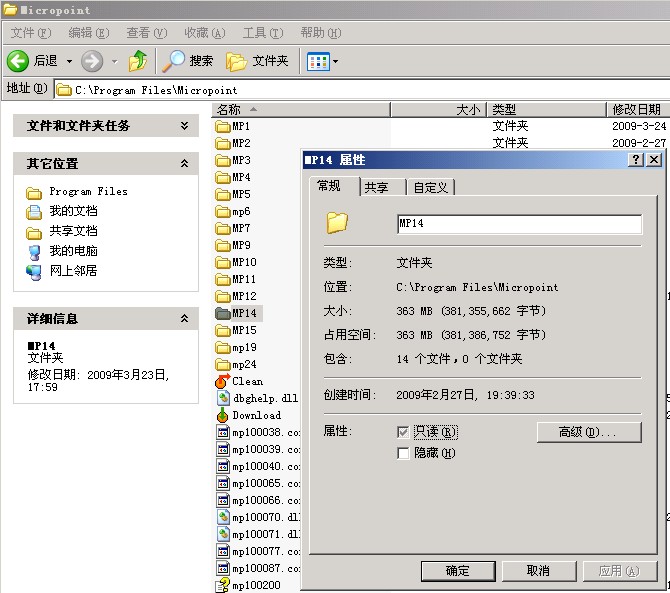Open the Advanced (高级) attributes button
Screen dimensions: 670x593
[589, 432]
